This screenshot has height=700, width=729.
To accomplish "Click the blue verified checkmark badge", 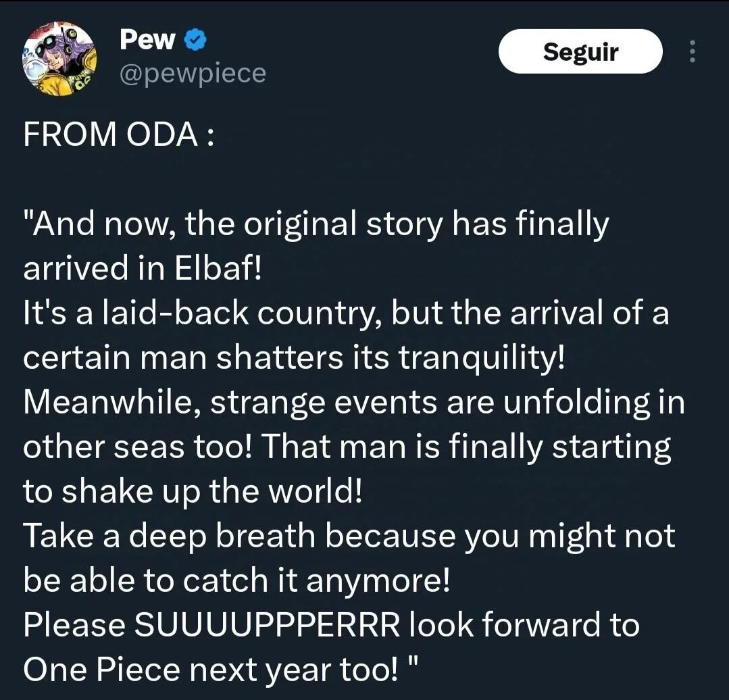I will point(196,41).
